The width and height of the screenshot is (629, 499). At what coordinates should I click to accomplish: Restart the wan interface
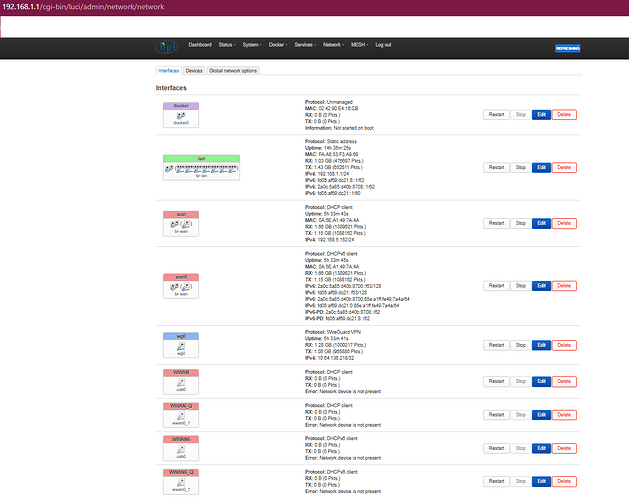click(x=496, y=223)
